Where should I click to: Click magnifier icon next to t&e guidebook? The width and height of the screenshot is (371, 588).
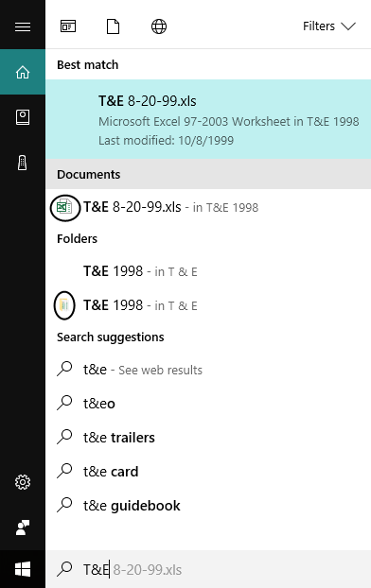tap(64, 505)
